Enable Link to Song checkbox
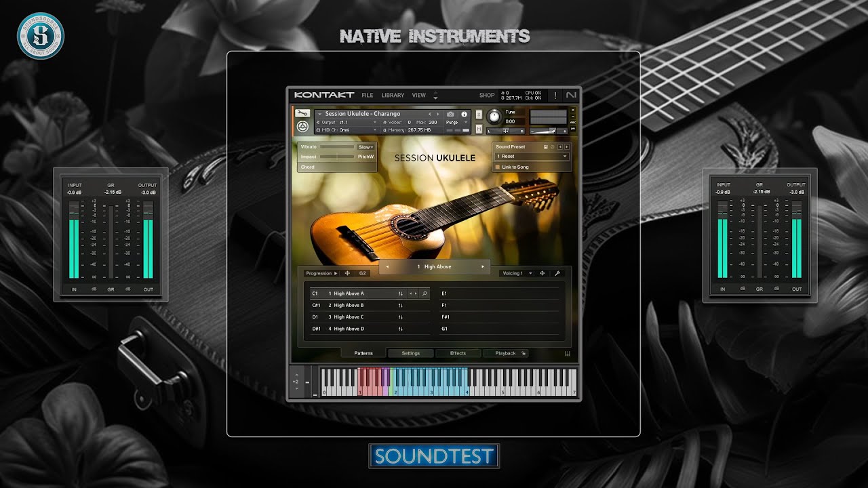The width and height of the screenshot is (868, 488). 498,167
